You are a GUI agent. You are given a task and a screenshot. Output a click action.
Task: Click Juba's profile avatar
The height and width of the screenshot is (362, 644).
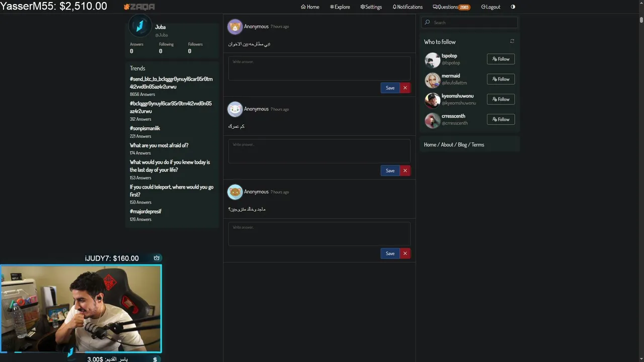140,26
